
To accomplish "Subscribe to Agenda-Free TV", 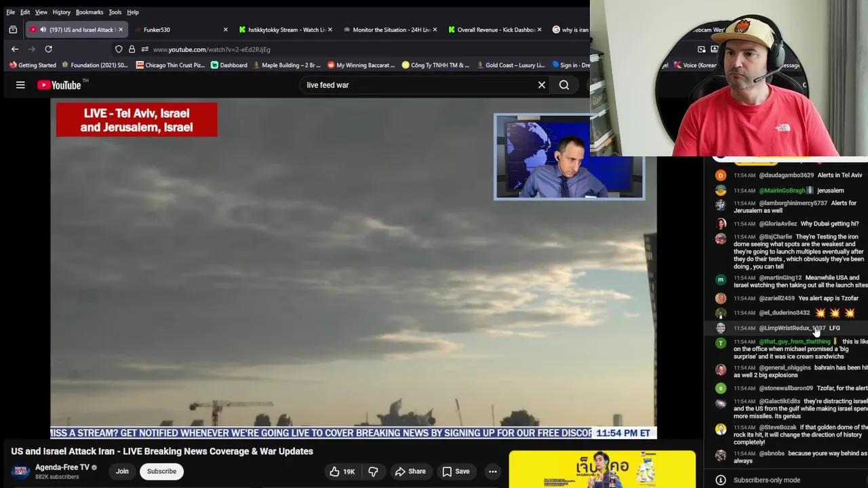I will [x=161, y=471].
